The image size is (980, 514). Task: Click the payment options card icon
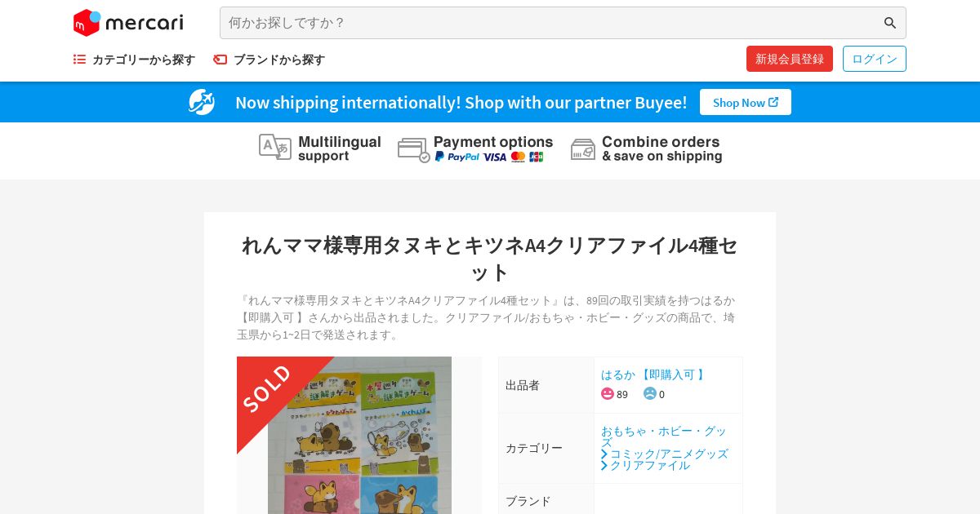(x=414, y=150)
